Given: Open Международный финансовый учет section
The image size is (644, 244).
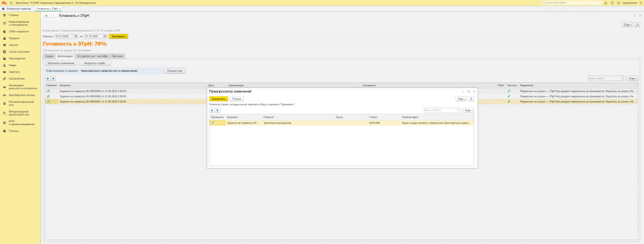Looking at the screenshot, I should [19, 113].
